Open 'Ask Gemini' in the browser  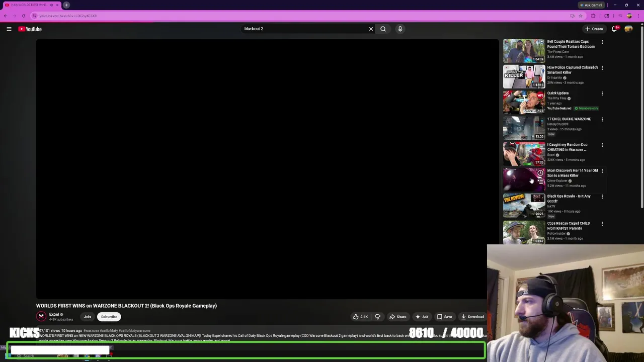[x=591, y=5]
